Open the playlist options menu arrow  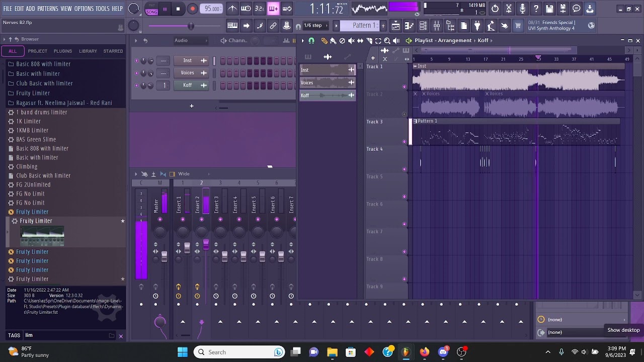[302, 41]
